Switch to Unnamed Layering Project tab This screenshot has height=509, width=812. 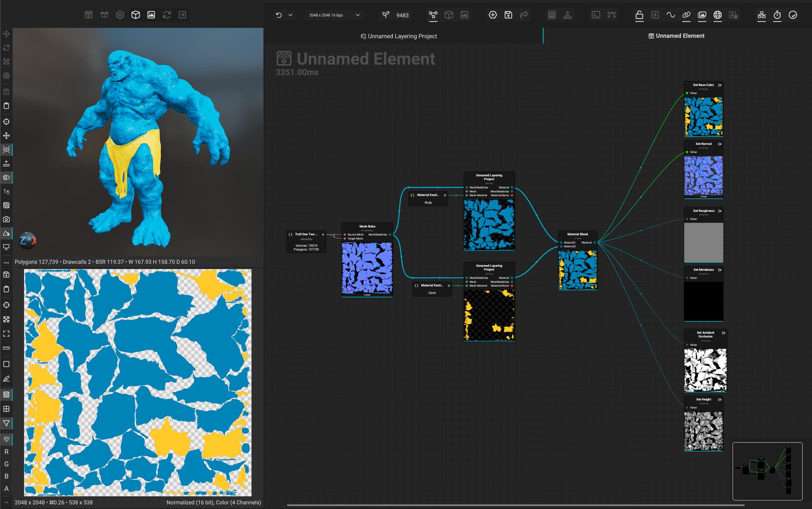click(398, 36)
